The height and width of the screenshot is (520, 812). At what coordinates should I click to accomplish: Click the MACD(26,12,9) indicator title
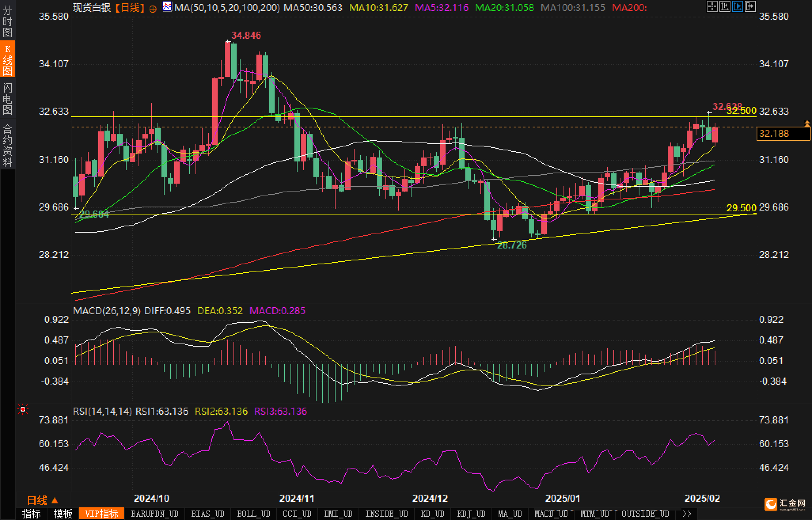107,311
